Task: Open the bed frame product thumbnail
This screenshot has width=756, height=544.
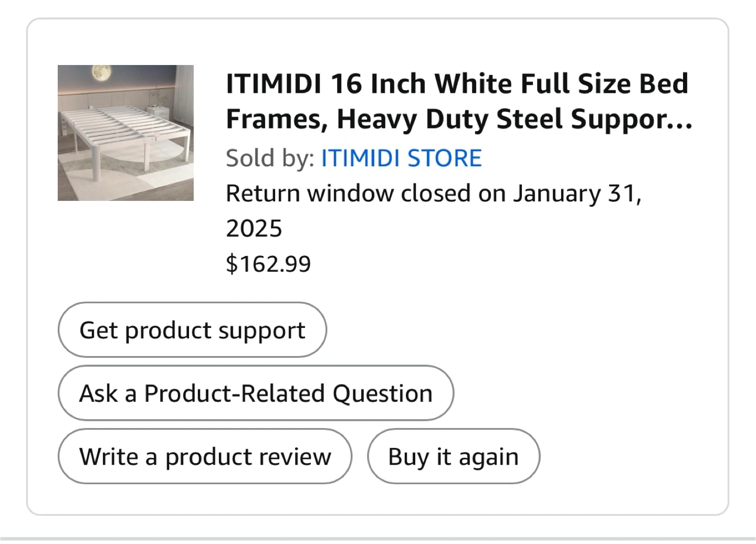Action: coord(125,133)
